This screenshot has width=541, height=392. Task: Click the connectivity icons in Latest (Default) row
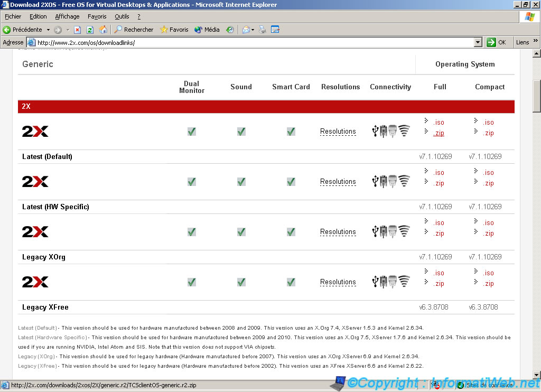click(x=391, y=131)
